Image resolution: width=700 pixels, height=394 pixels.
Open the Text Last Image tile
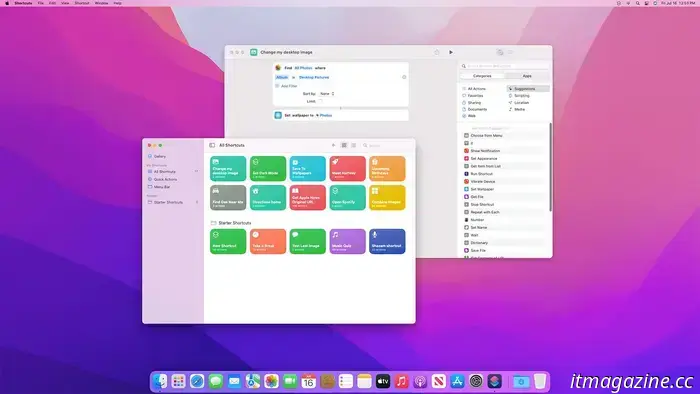[x=308, y=241]
